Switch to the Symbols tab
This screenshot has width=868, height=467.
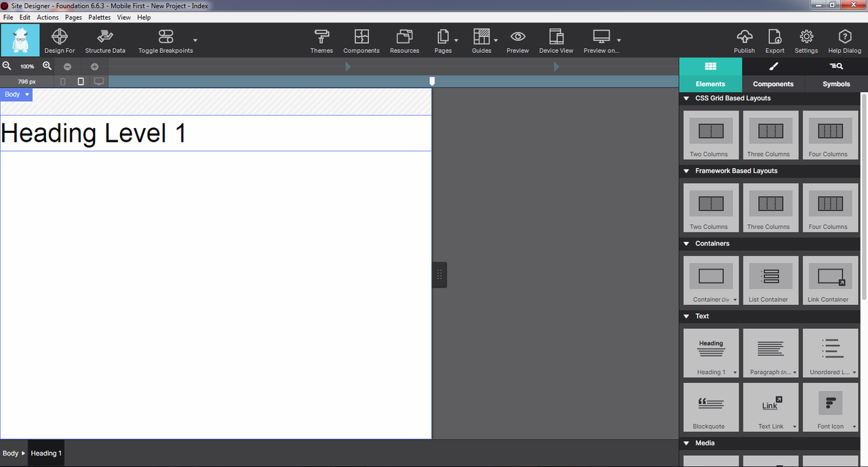[x=836, y=75]
